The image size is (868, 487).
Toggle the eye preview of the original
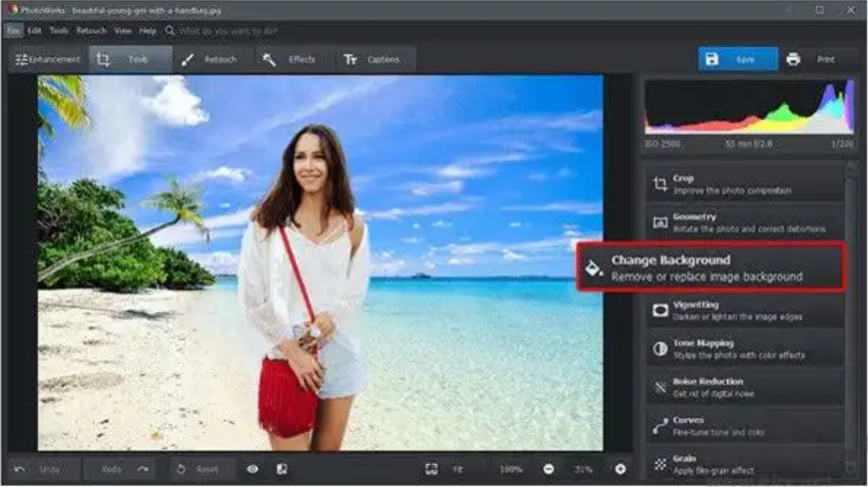click(x=253, y=469)
